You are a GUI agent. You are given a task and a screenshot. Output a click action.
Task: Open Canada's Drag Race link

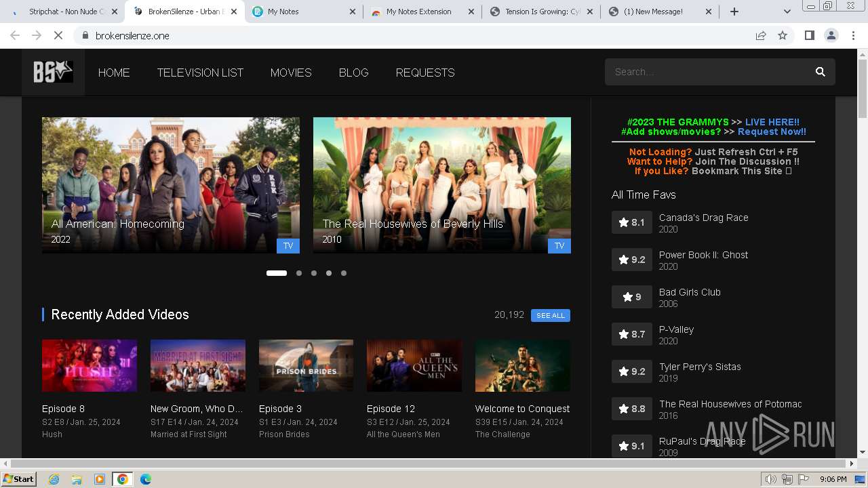(703, 218)
